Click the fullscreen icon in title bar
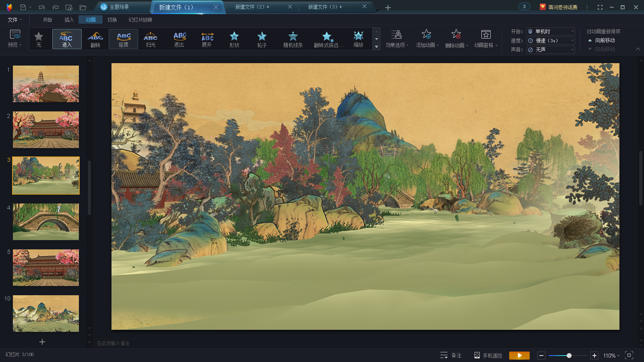 click(600, 7)
